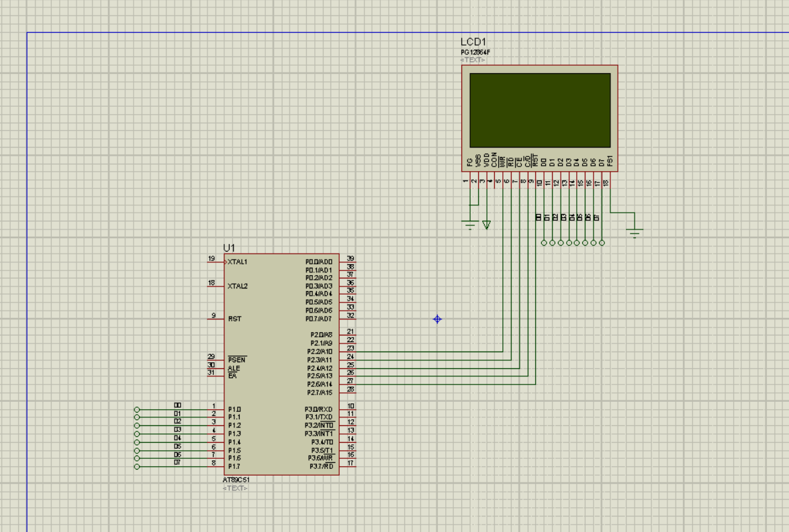This screenshot has height=532, width=789.
Task: Click the ALE pin label on U1
Action: pos(234,368)
